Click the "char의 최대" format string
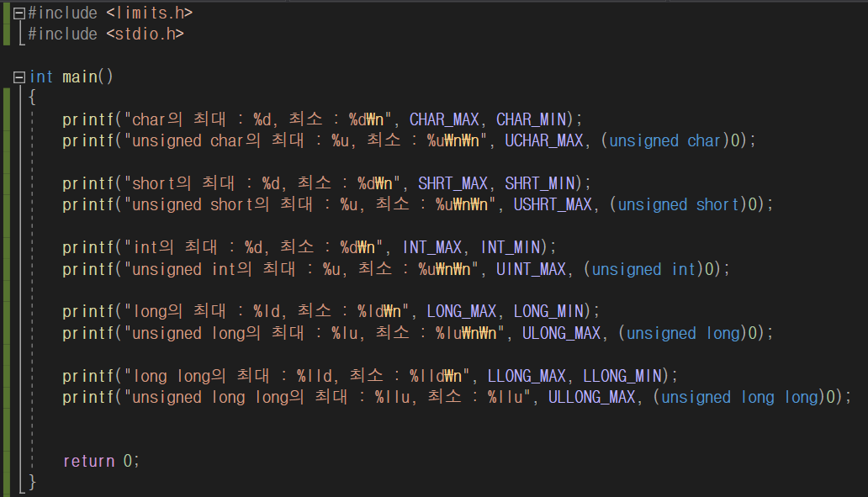This screenshot has width=868, height=497. click(x=258, y=119)
